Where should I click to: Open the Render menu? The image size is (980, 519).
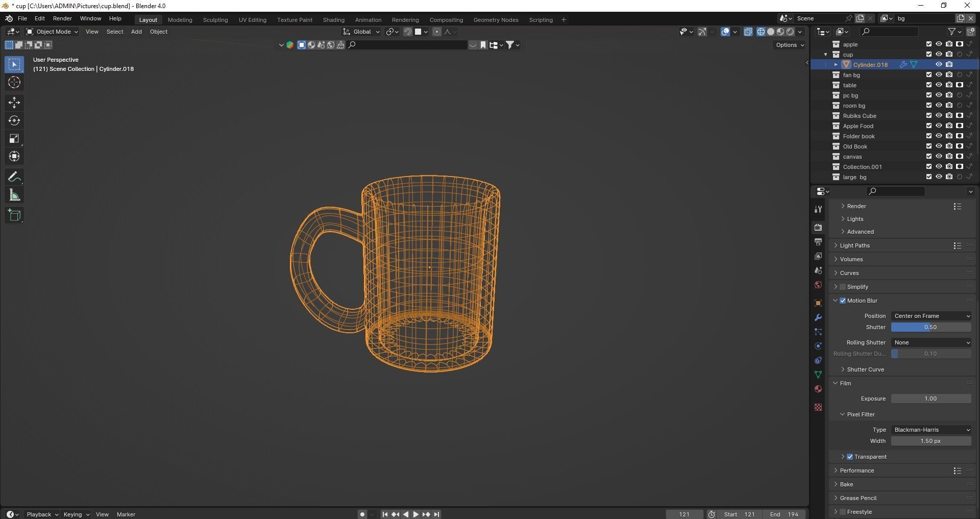click(x=62, y=18)
